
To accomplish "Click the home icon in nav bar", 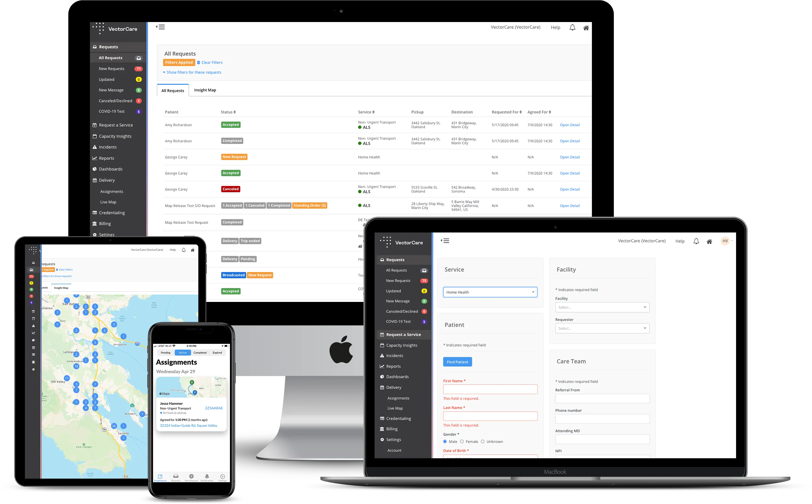I will 585,27.
